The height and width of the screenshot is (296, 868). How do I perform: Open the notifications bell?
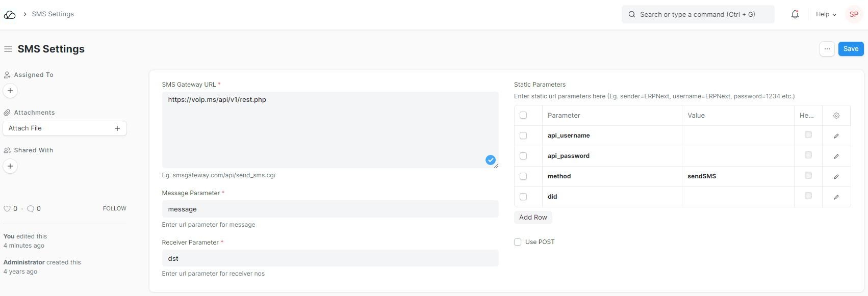tap(795, 15)
